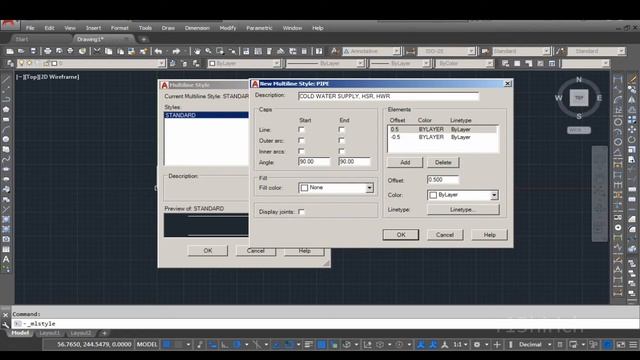Open the Modify menu
The height and width of the screenshot is (360, 640).
point(228,28)
